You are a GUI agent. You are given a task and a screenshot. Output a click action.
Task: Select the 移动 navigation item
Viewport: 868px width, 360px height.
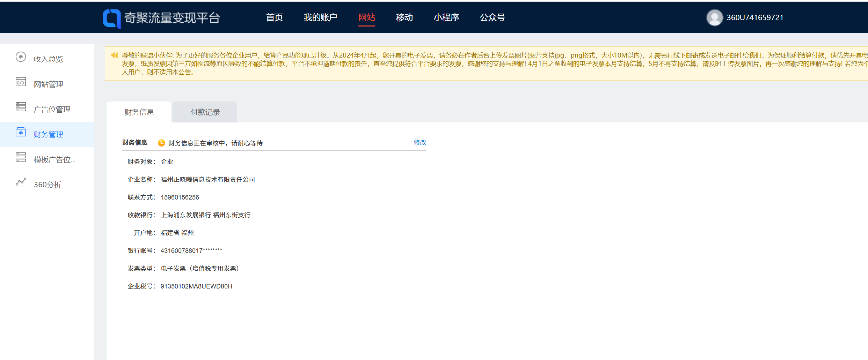(x=404, y=17)
